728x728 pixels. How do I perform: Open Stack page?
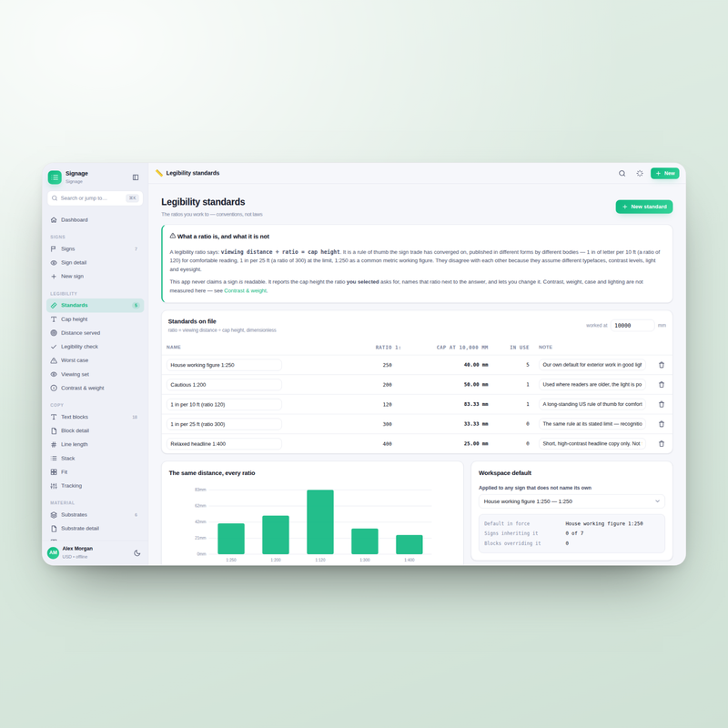point(96,459)
